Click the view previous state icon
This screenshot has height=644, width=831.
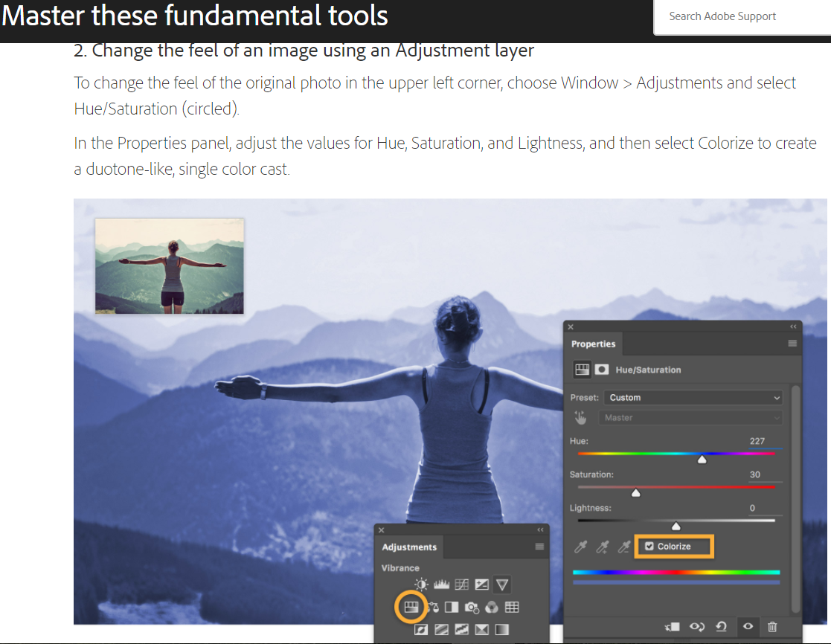(x=697, y=627)
